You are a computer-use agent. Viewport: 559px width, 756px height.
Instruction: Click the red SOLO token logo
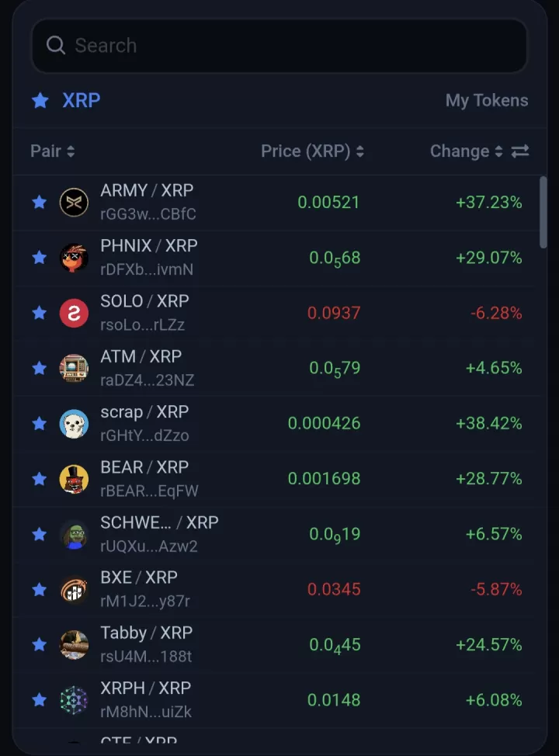[x=74, y=313]
